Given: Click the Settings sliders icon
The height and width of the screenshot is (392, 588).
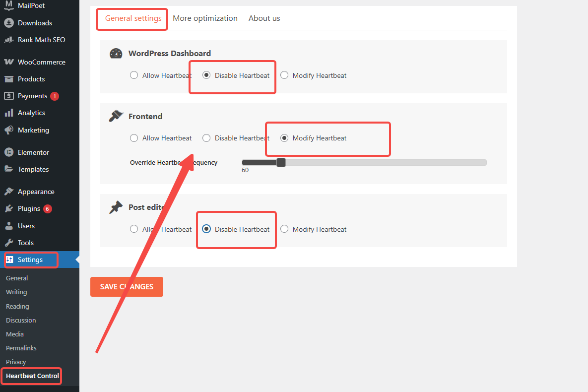Looking at the screenshot, I should click(10, 260).
